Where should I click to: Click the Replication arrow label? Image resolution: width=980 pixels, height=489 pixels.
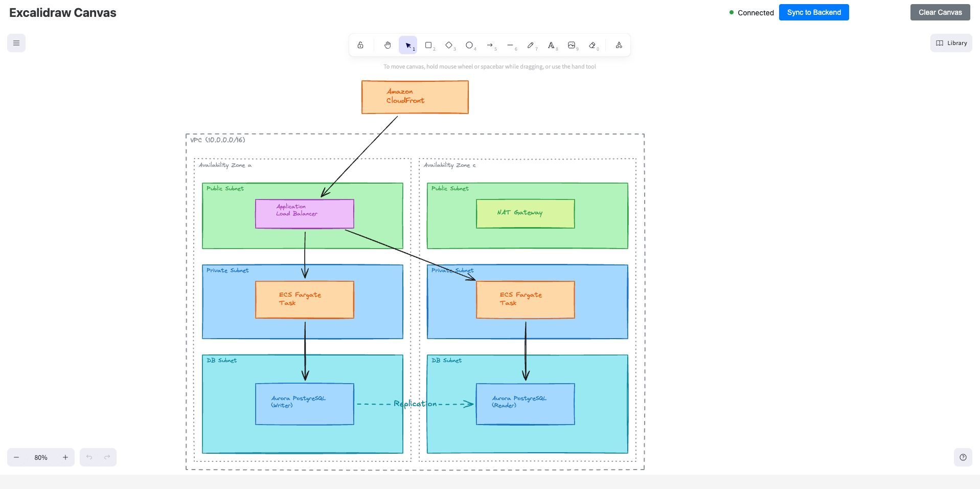point(415,404)
